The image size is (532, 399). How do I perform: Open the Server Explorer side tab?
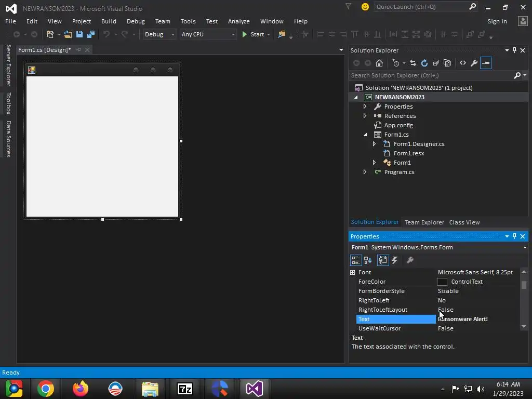pos(8,65)
